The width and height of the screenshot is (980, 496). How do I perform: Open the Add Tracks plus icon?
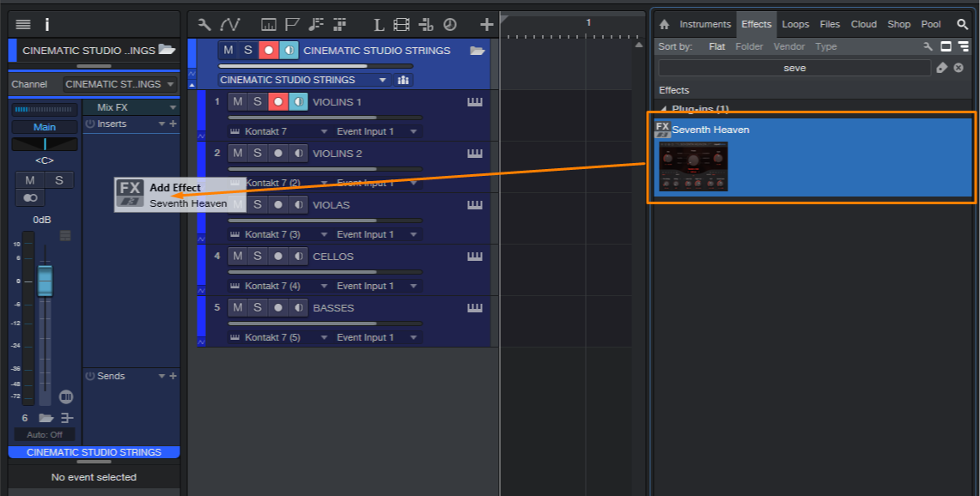[486, 24]
